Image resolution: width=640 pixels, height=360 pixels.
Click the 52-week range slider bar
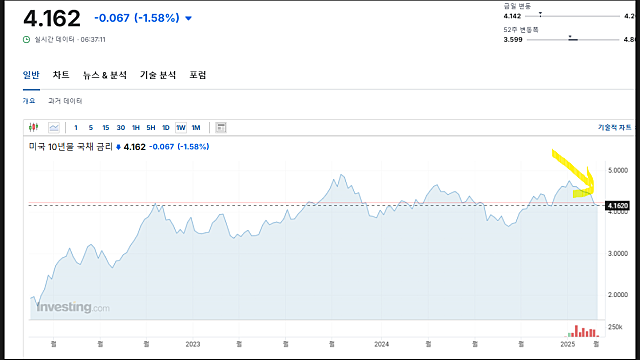573,40
